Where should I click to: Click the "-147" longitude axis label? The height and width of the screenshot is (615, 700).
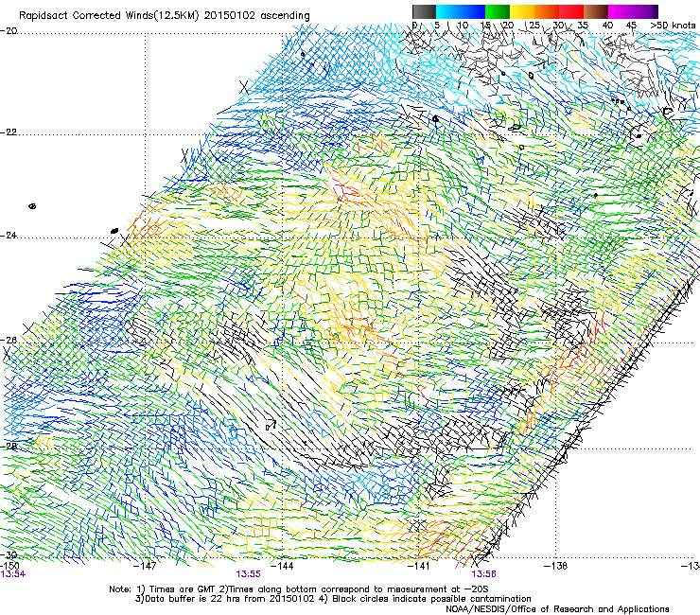pyautogui.click(x=146, y=566)
